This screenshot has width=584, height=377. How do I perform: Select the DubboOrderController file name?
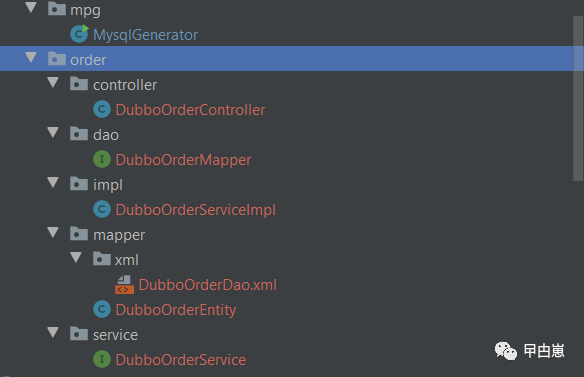(190, 110)
